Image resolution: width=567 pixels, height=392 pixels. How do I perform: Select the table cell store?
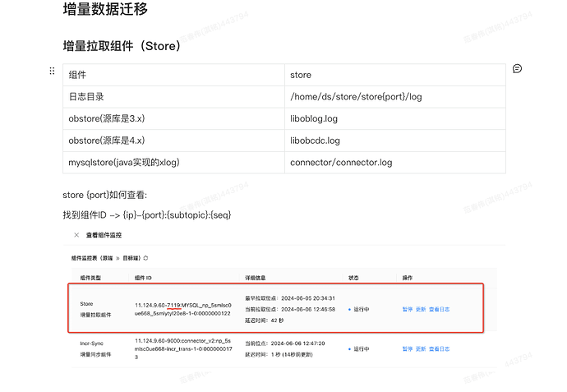pyautogui.click(x=395, y=75)
